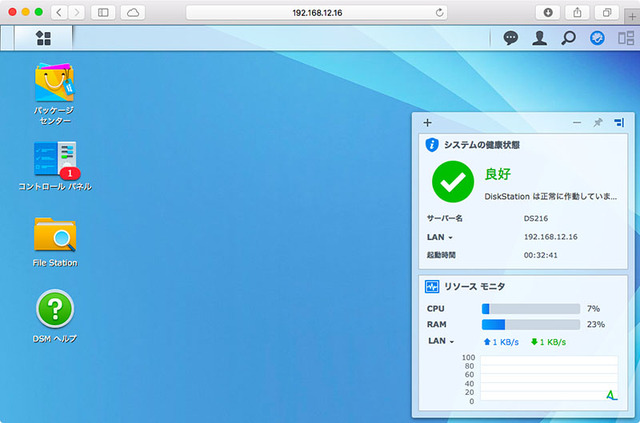This screenshot has width=640, height=423.
Task: Click the Safari address bar showing 192.168.12.16
Action: coord(315,12)
